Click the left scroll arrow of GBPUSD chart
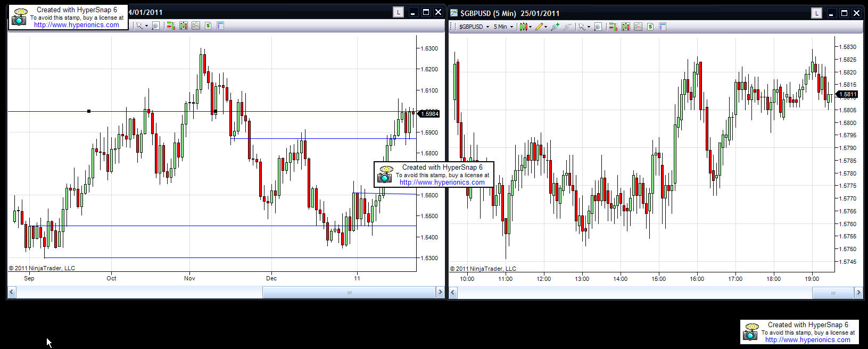 (x=453, y=293)
